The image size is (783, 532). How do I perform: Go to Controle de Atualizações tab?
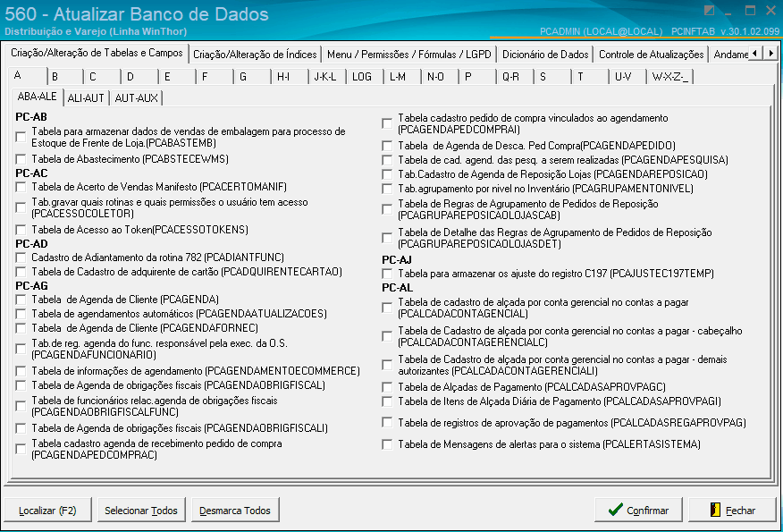click(x=652, y=55)
